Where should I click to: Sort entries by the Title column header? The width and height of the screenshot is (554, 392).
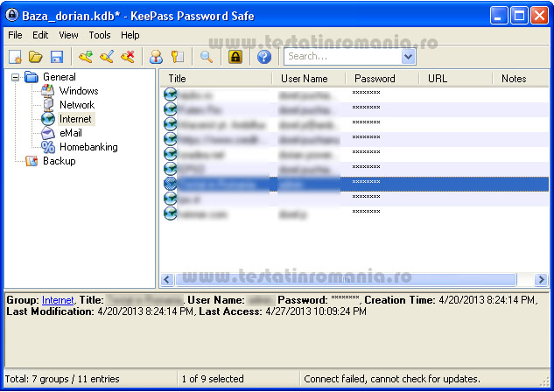(216, 79)
